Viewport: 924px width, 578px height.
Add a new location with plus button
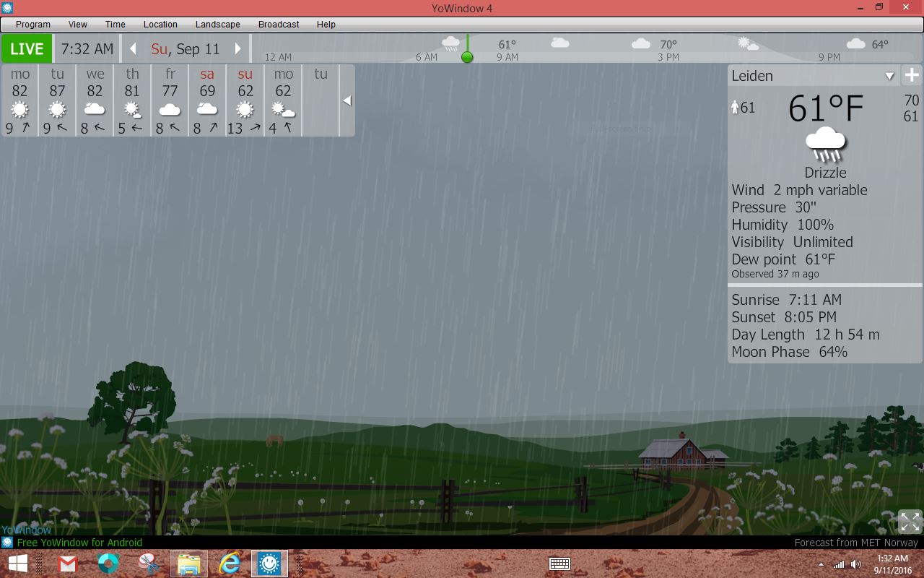(x=912, y=75)
